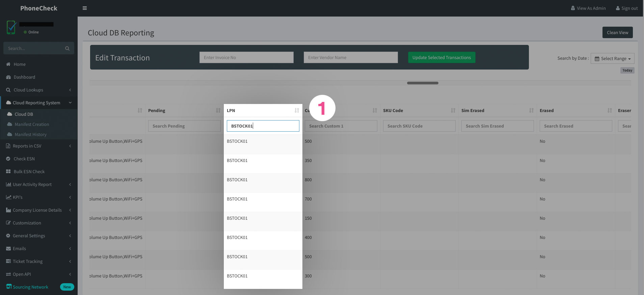The height and width of the screenshot is (295, 644).
Task: Open the Home menu item
Action: [x=39, y=64]
